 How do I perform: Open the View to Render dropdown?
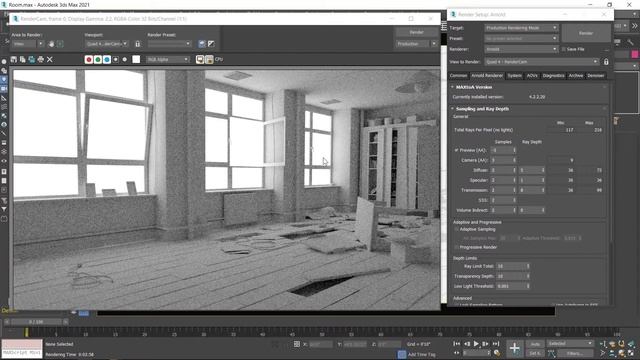[x=542, y=62]
